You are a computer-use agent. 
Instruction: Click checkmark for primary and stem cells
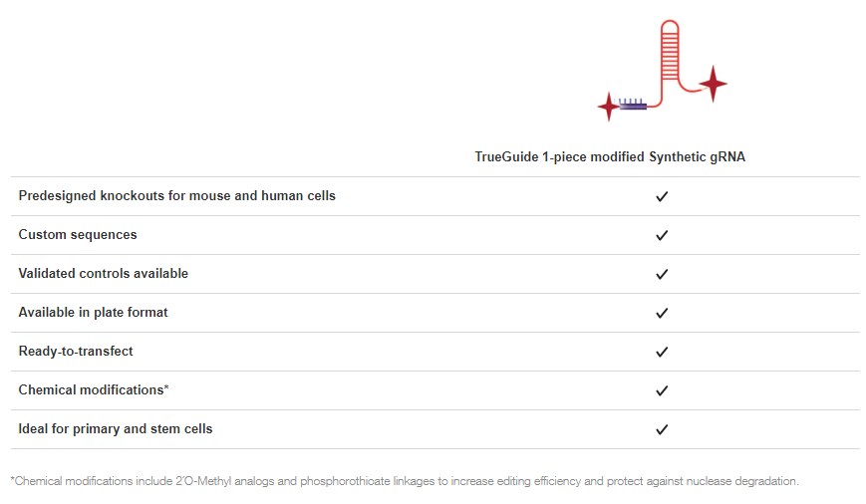pos(661,430)
